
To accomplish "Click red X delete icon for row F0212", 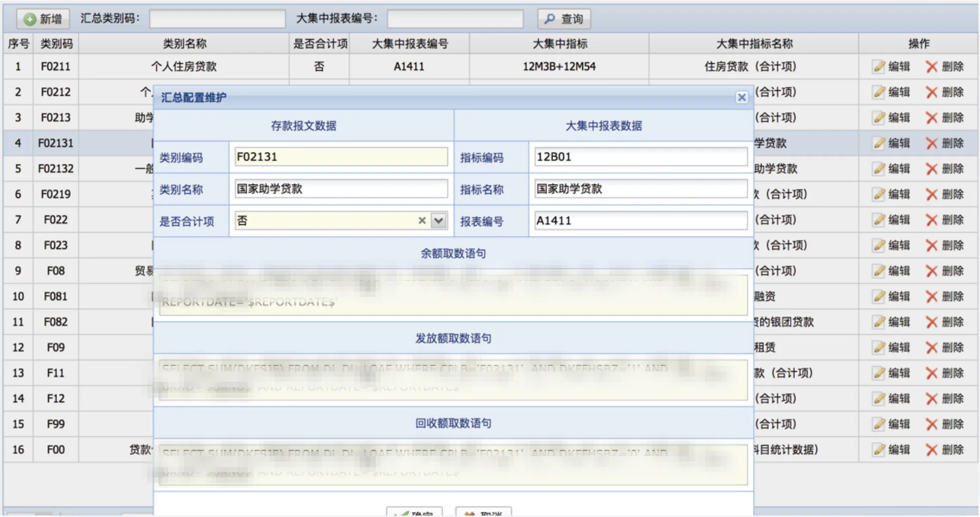I will pyautogui.click(x=931, y=92).
